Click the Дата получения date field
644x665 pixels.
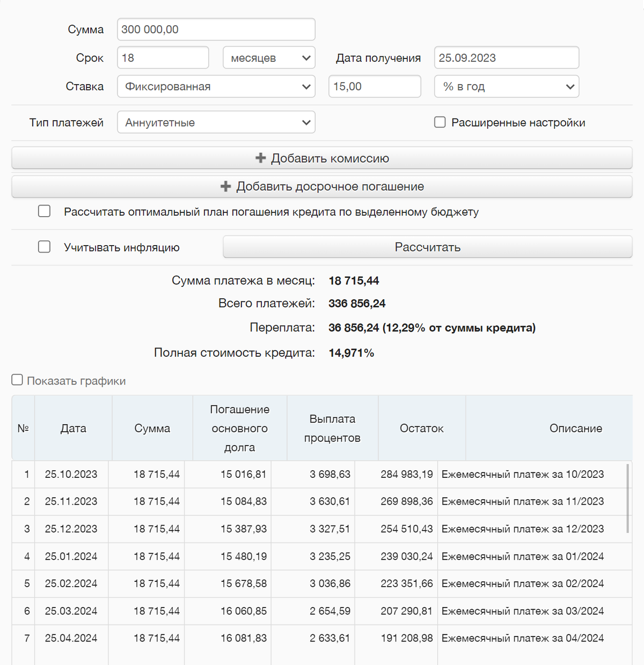pos(506,58)
